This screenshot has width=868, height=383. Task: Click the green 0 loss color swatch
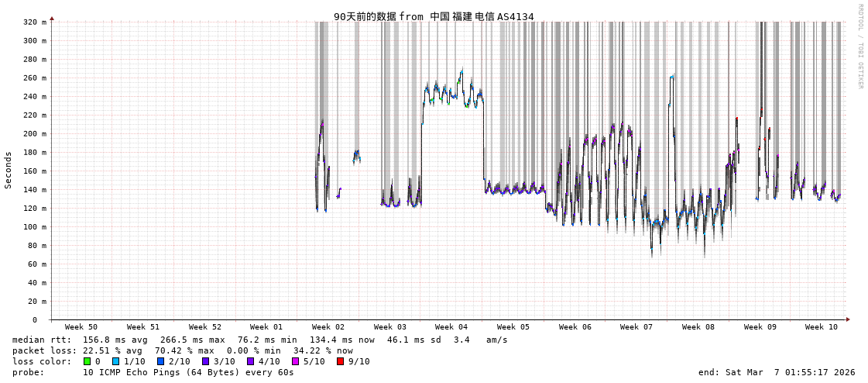[x=87, y=361]
